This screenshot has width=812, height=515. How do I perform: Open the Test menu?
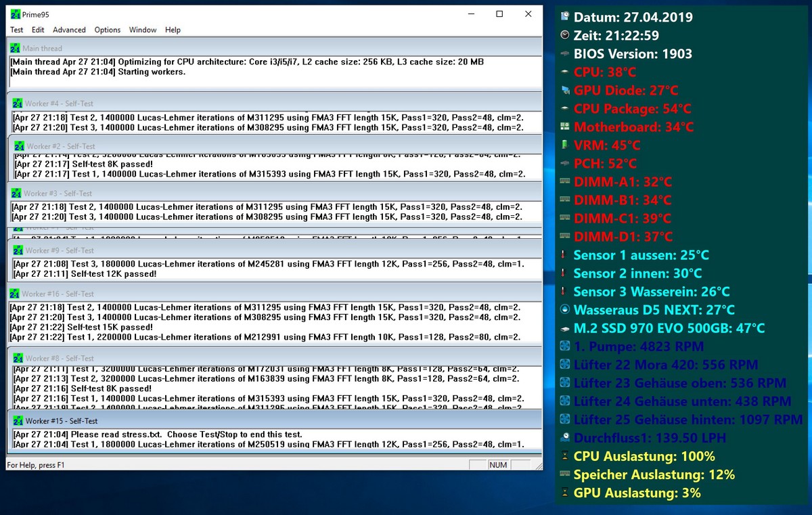(x=16, y=30)
